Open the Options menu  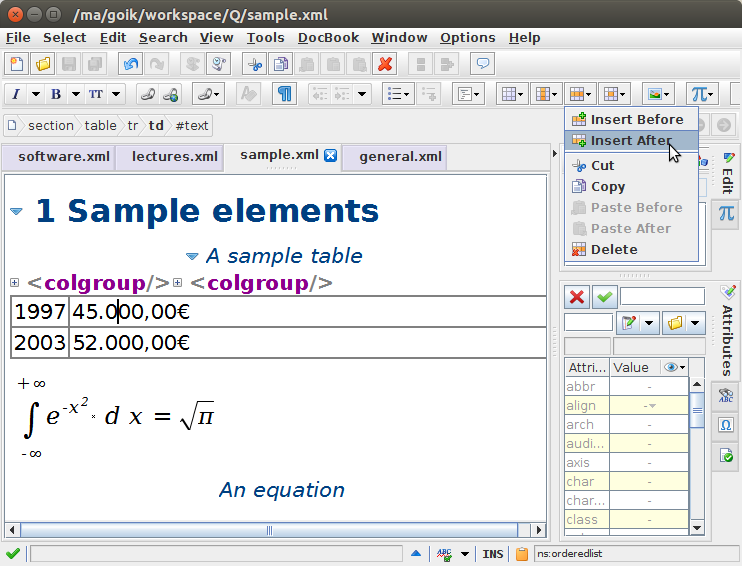pyautogui.click(x=468, y=37)
